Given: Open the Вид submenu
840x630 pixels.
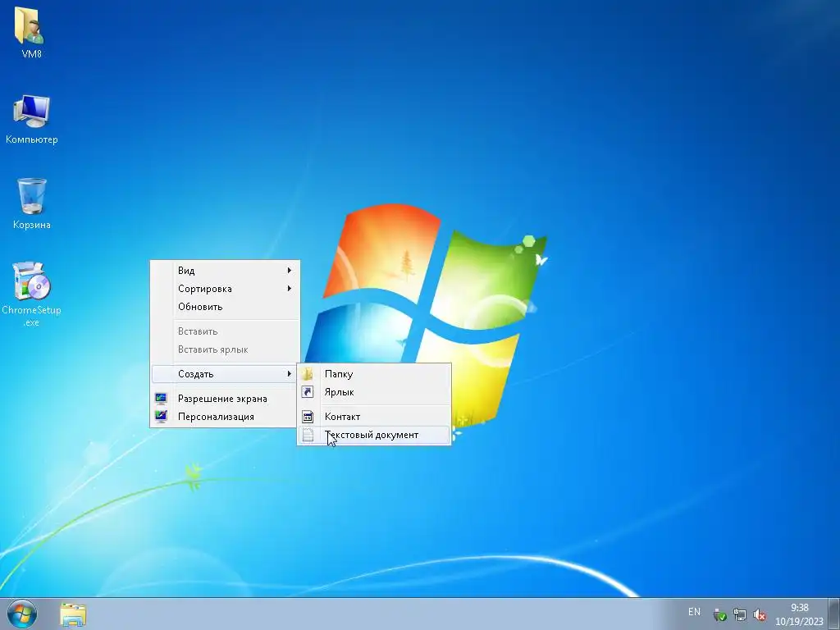Looking at the screenshot, I should (226, 271).
